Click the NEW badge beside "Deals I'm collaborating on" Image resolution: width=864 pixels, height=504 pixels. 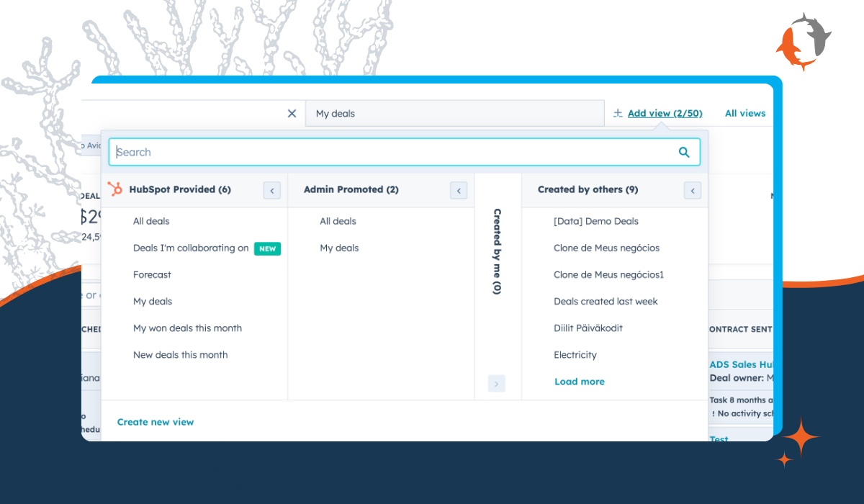266,248
